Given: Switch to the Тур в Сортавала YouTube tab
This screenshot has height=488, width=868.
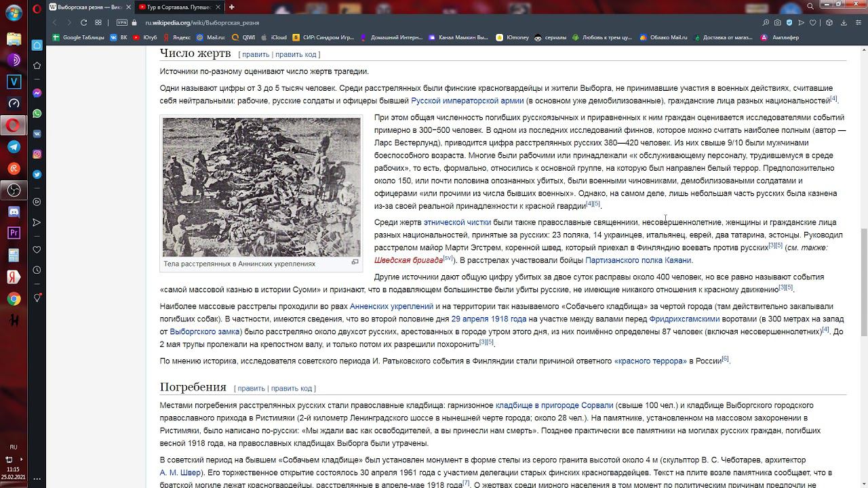Looking at the screenshot, I should click(179, 7).
